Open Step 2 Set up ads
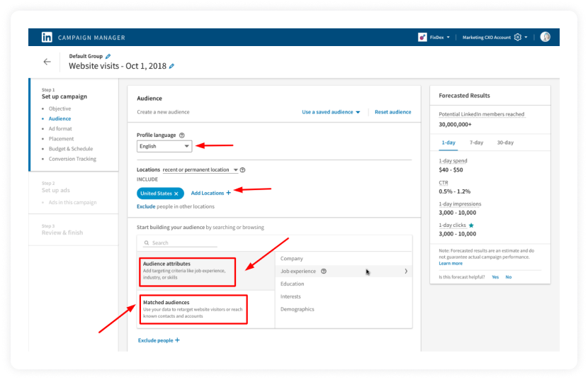The width and height of the screenshot is (588, 380). tap(55, 190)
